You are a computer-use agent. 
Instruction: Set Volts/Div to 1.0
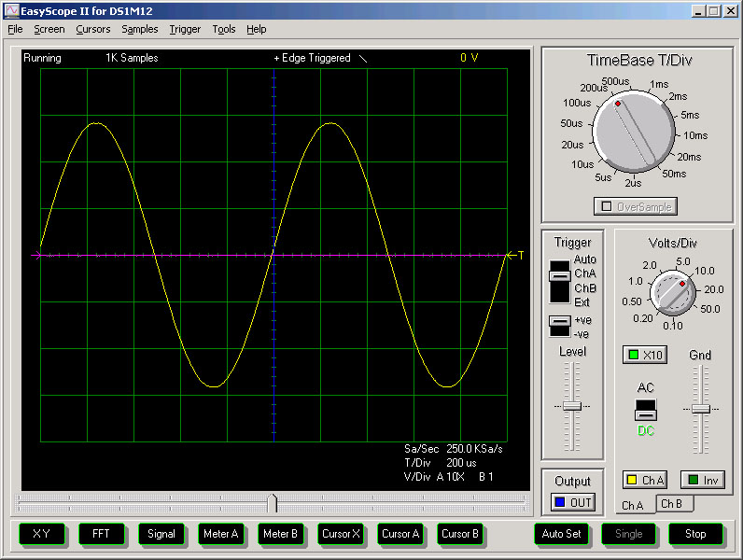pos(636,282)
